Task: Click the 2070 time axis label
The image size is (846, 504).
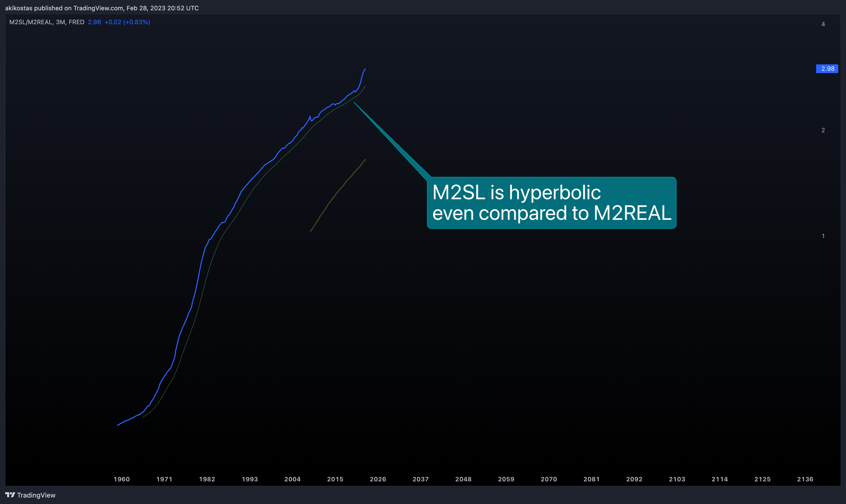Action: point(549,479)
